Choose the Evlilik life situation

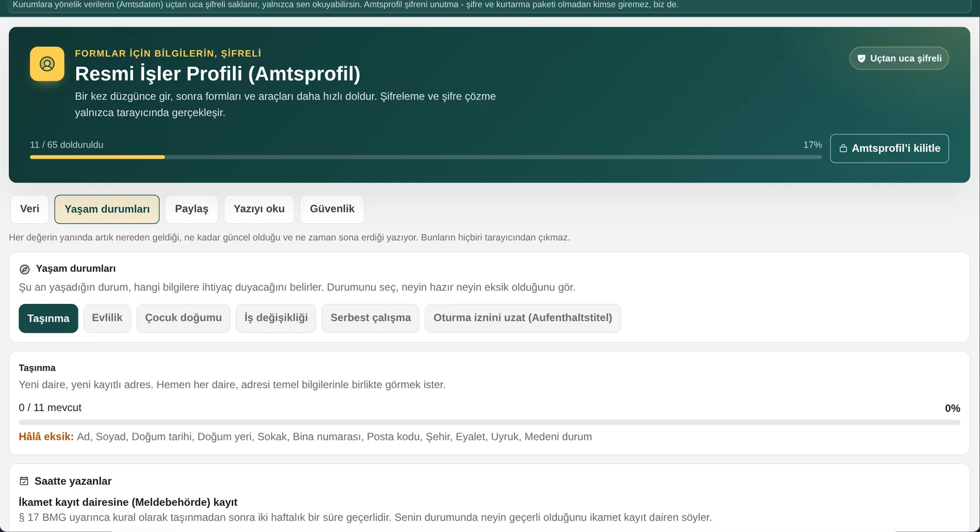click(107, 318)
